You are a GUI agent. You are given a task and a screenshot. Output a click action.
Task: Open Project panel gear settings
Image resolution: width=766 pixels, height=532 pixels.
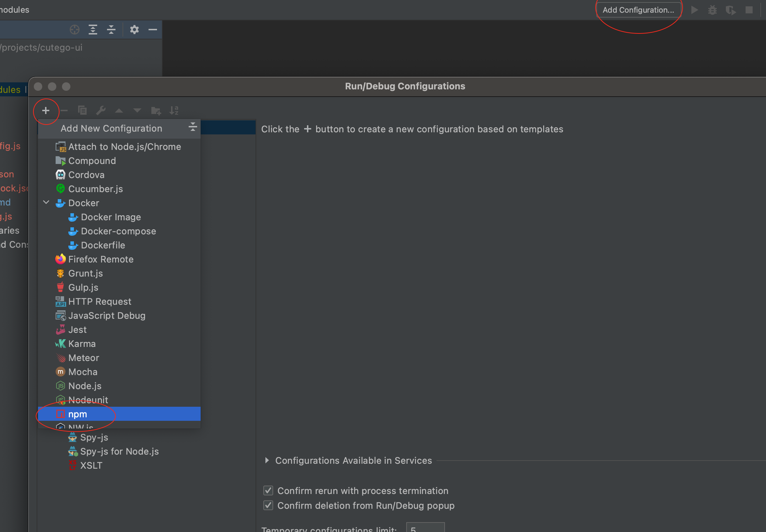coord(134,30)
